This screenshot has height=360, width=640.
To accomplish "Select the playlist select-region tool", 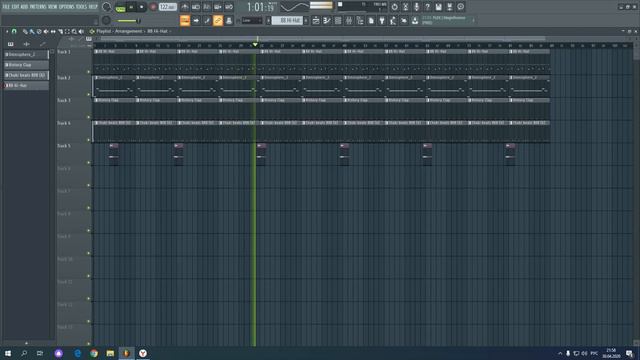I will pos(67,31).
